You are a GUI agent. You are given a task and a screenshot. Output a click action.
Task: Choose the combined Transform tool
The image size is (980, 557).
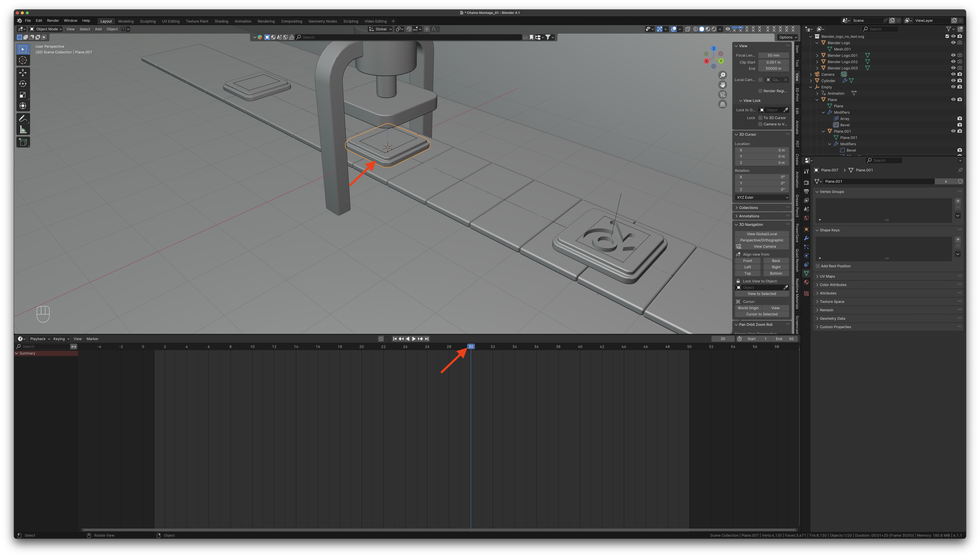23,106
